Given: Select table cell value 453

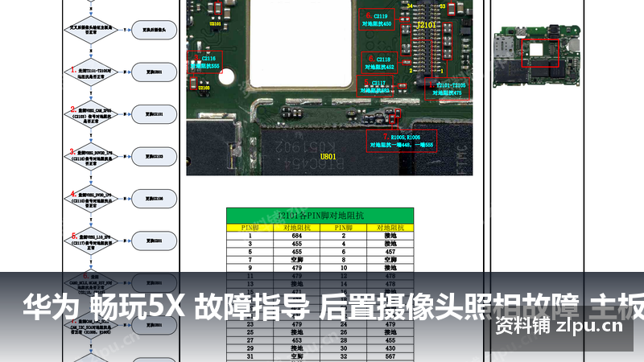Looking at the screenshot, I should (296, 340).
